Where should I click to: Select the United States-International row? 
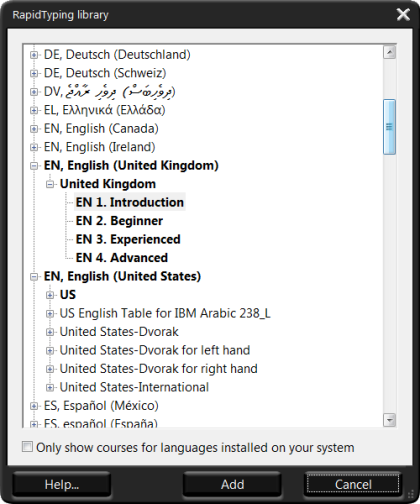pyautogui.click(x=134, y=387)
